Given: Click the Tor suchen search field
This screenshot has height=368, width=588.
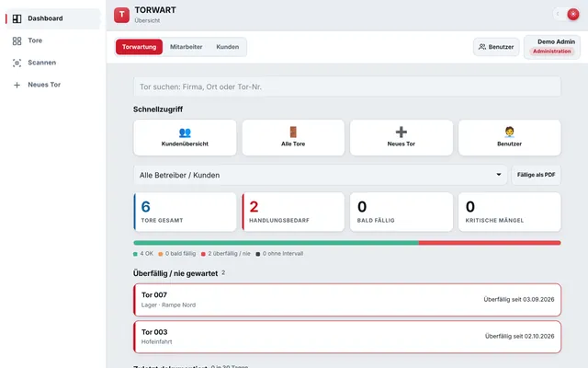Looking at the screenshot, I should 347,86.
